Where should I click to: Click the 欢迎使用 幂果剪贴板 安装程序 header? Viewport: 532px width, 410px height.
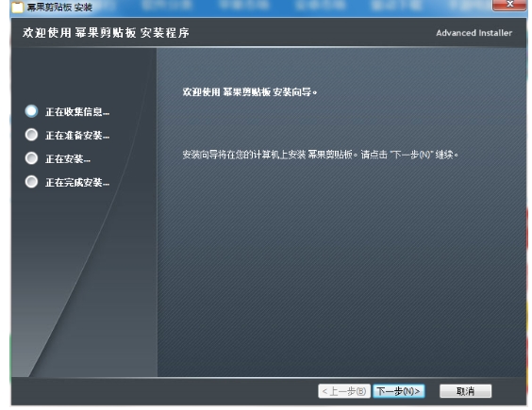[106, 33]
